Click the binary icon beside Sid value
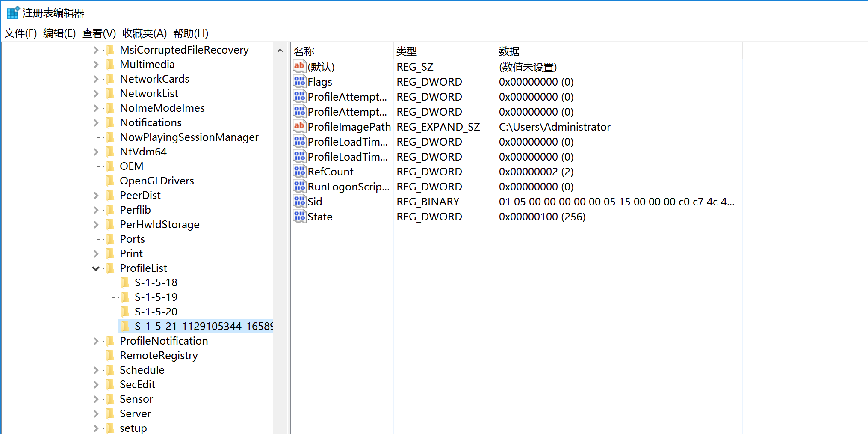 pos(299,201)
